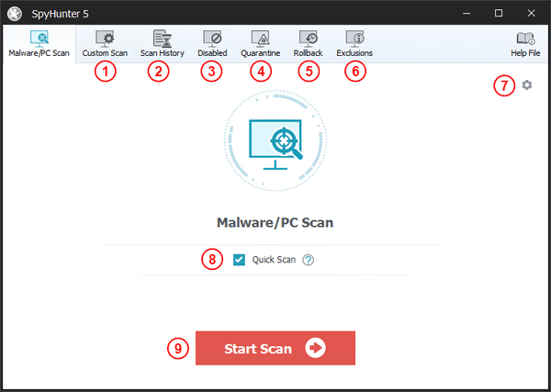Click the Malware/PC Scan heading text
Viewport: 551px width, 392px height.
275,222
